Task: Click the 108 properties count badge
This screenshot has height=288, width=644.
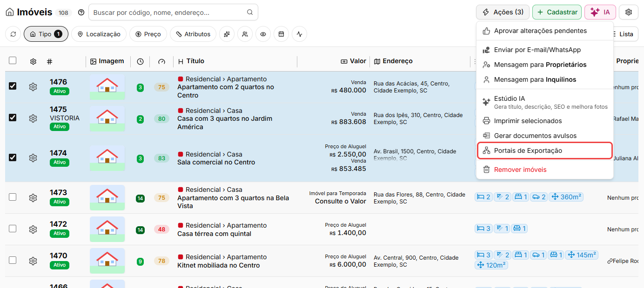Action: pos(64,13)
